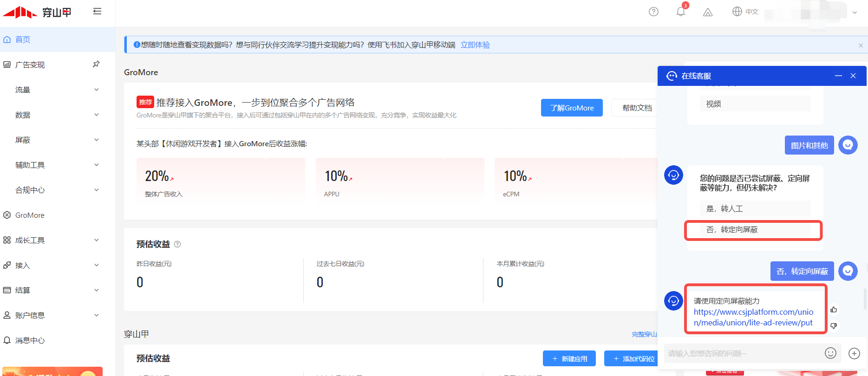Open the help question mark icon
The image size is (868, 376).
653,12
